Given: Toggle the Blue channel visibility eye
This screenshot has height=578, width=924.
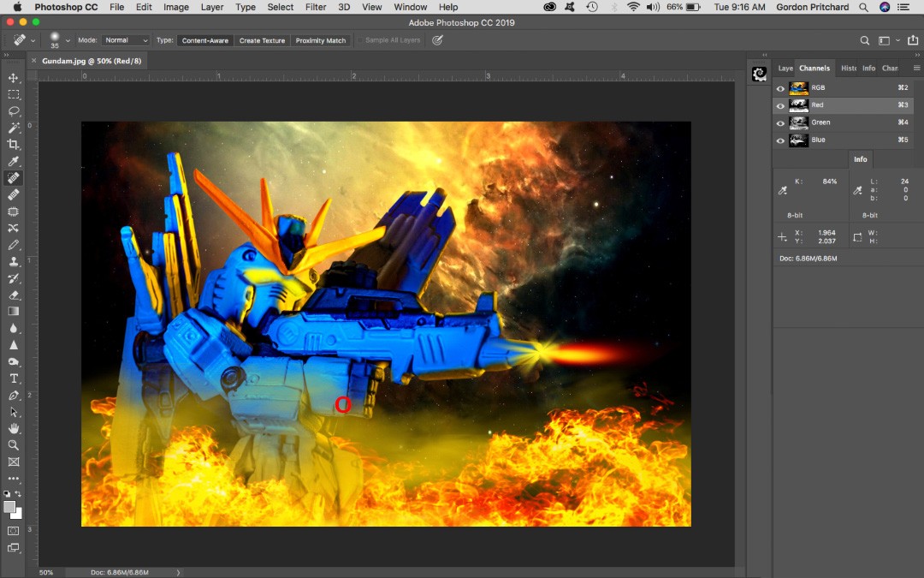Looking at the screenshot, I should coord(780,140).
